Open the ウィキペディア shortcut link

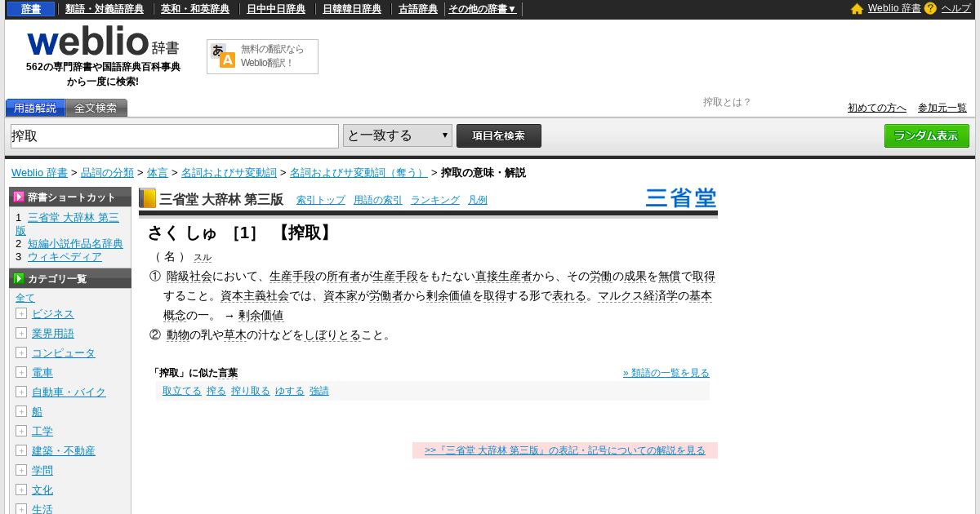click(65, 256)
